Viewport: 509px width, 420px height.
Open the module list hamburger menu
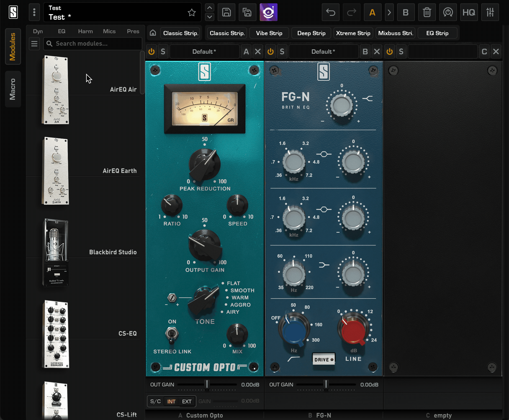(x=34, y=44)
